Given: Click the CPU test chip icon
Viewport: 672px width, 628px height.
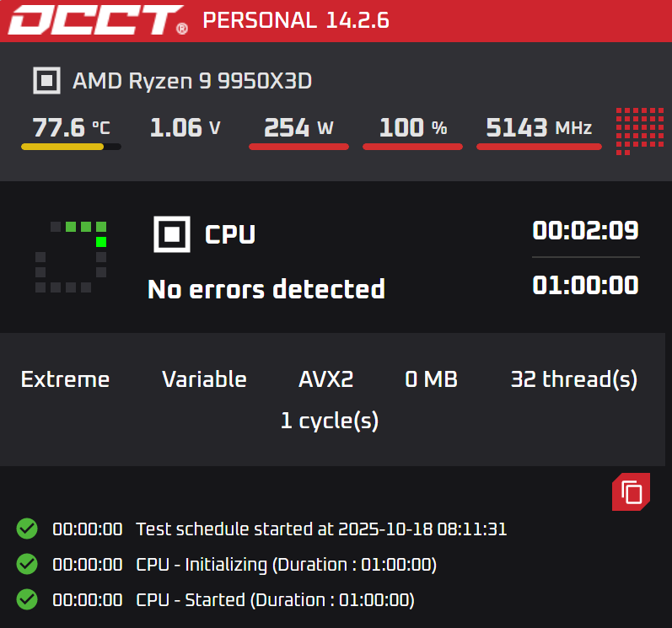Looking at the screenshot, I should pyautogui.click(x=172, y=233).
